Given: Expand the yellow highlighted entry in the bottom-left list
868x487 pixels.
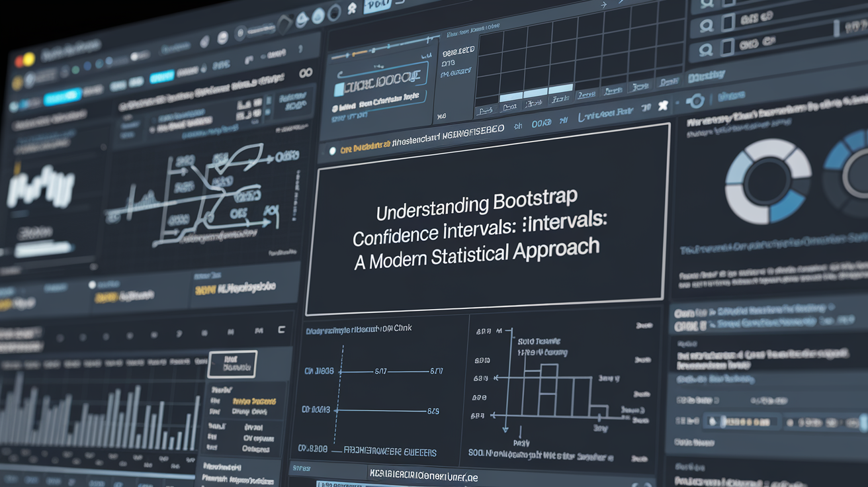Looking at the screenshot, I should point(253,401).
